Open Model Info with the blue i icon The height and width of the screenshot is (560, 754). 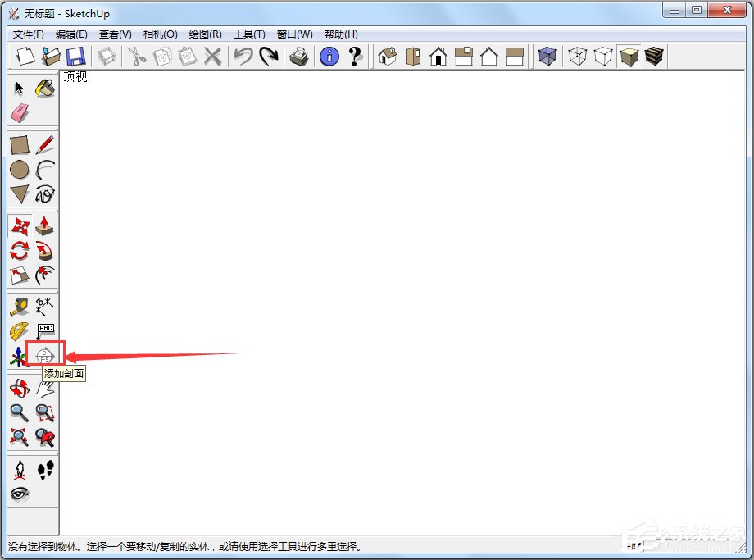pyautogui.click(x=329, y=57)
